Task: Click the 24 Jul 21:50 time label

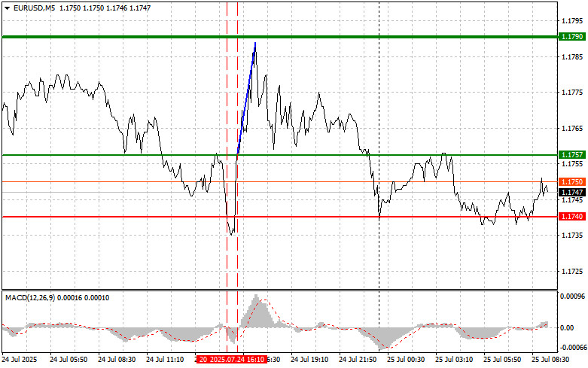Action: click(x=357, y=360)
